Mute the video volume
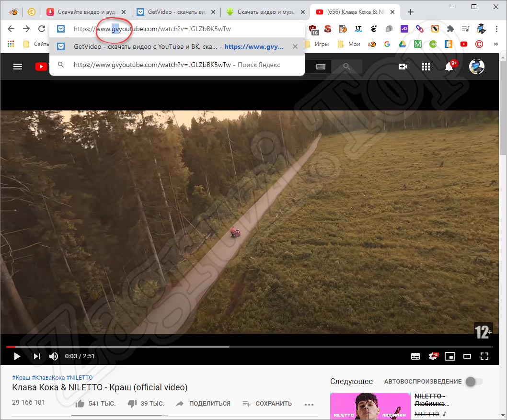This screenshot has height=420, width=507. point(53,356)
